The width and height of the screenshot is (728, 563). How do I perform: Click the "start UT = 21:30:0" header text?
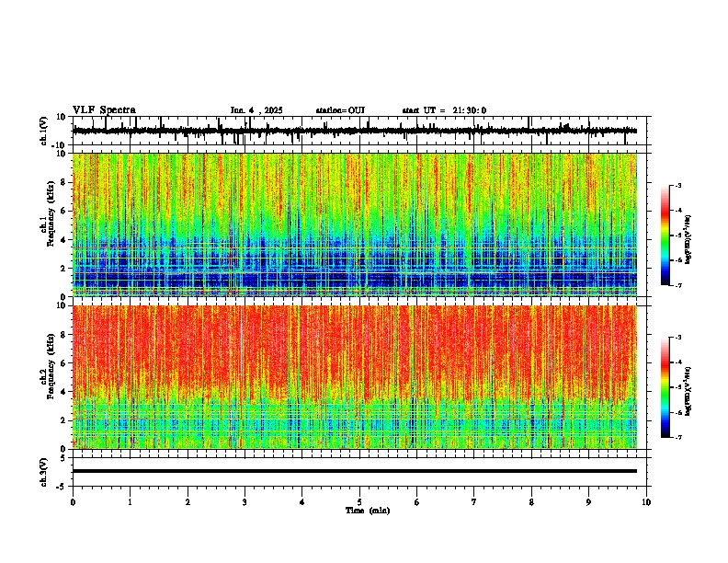coord(444,110)
